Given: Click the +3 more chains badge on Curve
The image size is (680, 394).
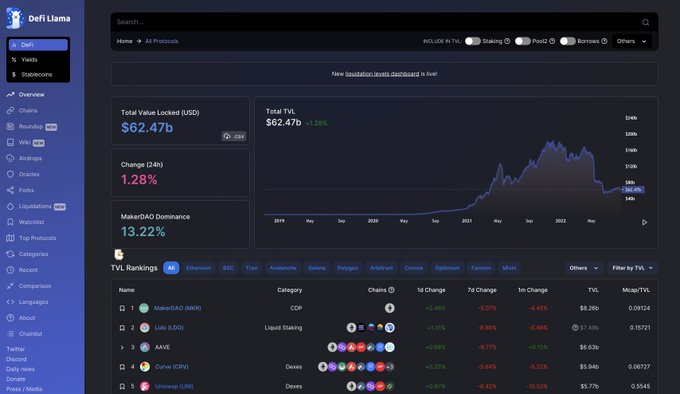Looking at the screenshot, I should click(x=389, y=367).
